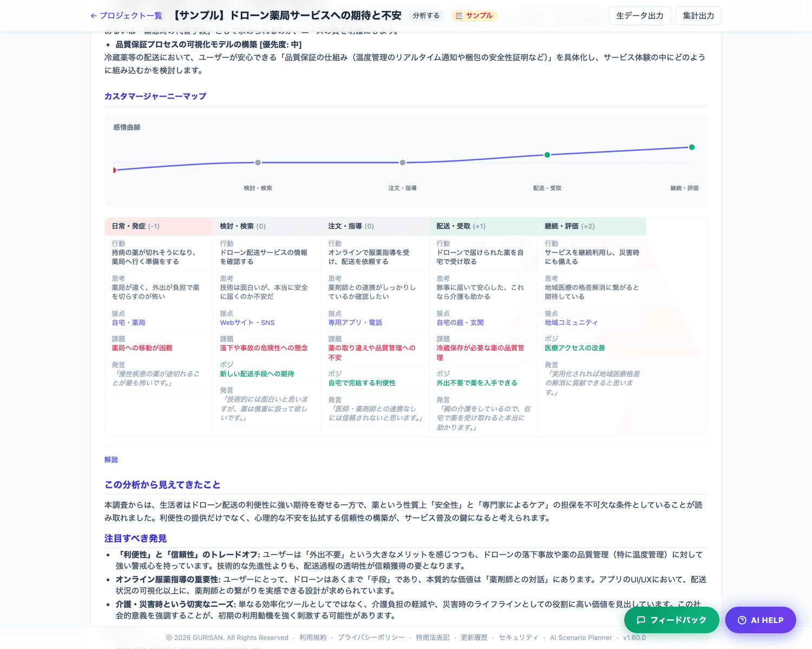
Task: Click the この分析から見えてきたこと heading
Action: 162,484
